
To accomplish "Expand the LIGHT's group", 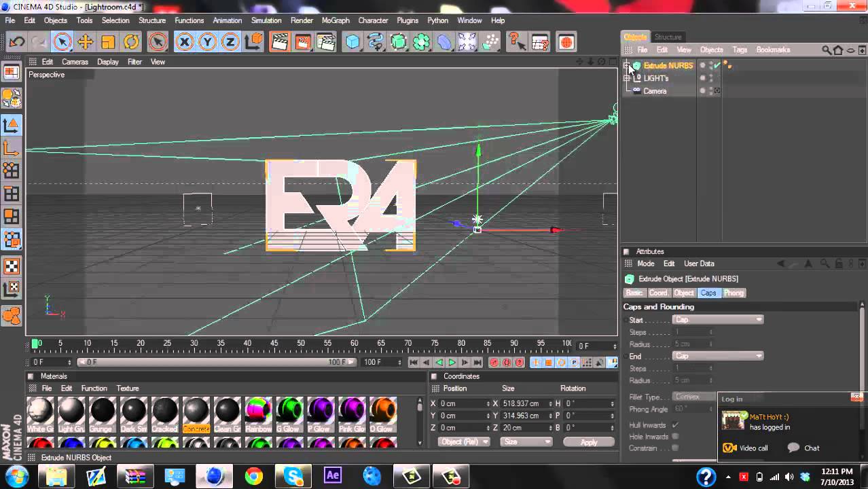I will (x=627, y=78).
